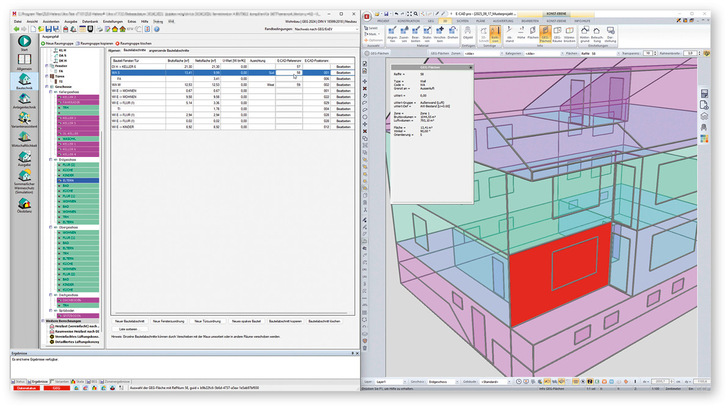Click Bearbeiten in the first table row

point(342,67)
